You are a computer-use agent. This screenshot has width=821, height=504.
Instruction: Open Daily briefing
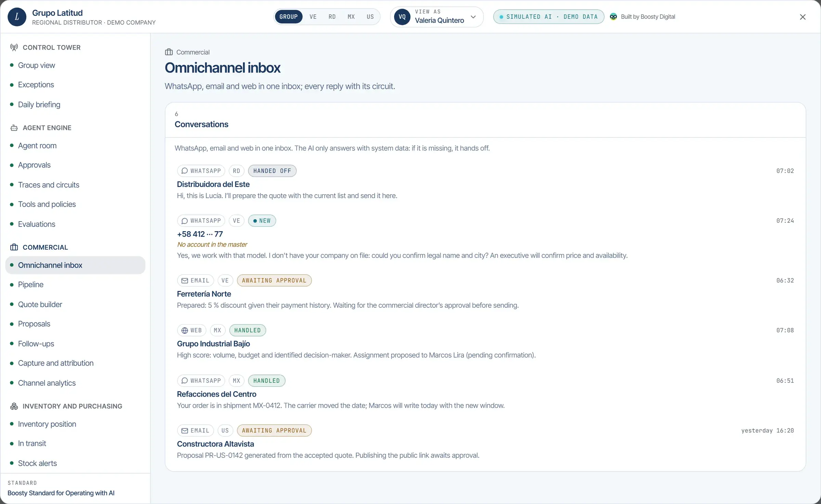pyautogui.click(x=75, y=105)
